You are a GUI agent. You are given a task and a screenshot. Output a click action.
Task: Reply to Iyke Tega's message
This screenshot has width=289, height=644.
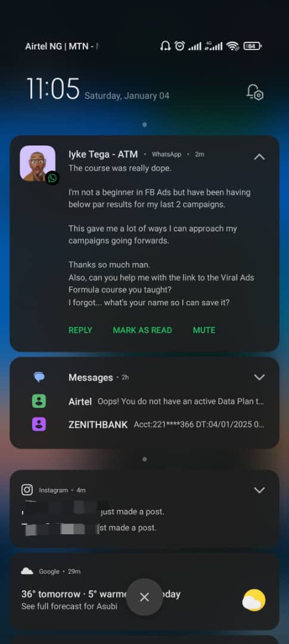(80, 330)
